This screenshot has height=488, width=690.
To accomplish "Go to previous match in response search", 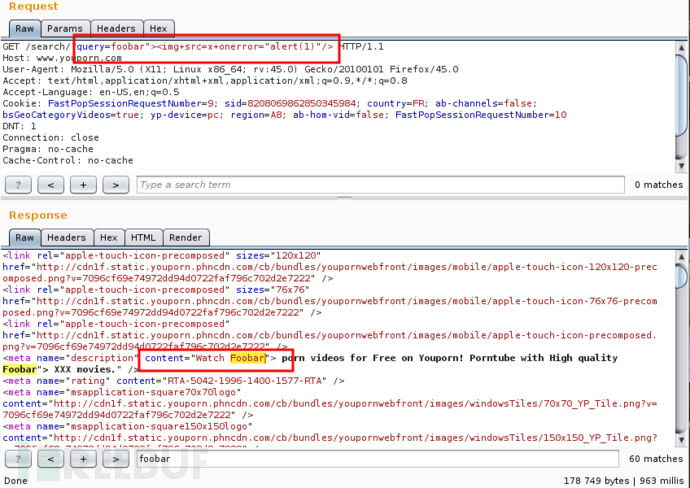I will click(x=51, y=459).
